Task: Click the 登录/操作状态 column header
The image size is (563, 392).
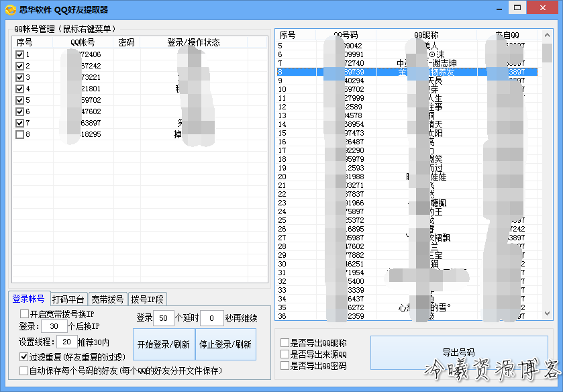Action: point(193,42)
